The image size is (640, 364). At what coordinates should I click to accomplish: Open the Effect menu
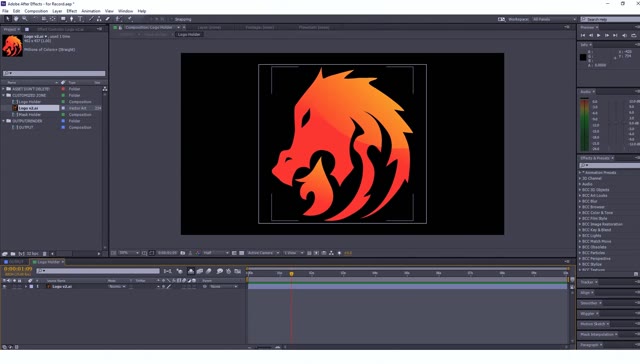[x=71, y=11]
